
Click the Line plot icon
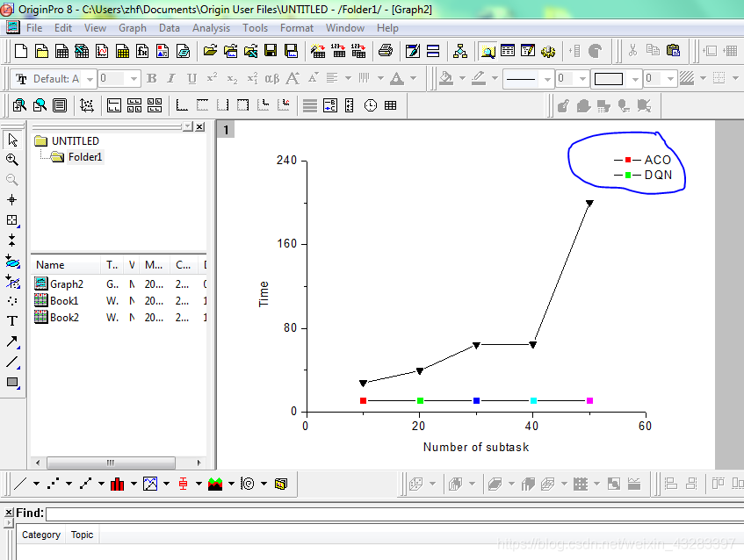coord(20,484)
